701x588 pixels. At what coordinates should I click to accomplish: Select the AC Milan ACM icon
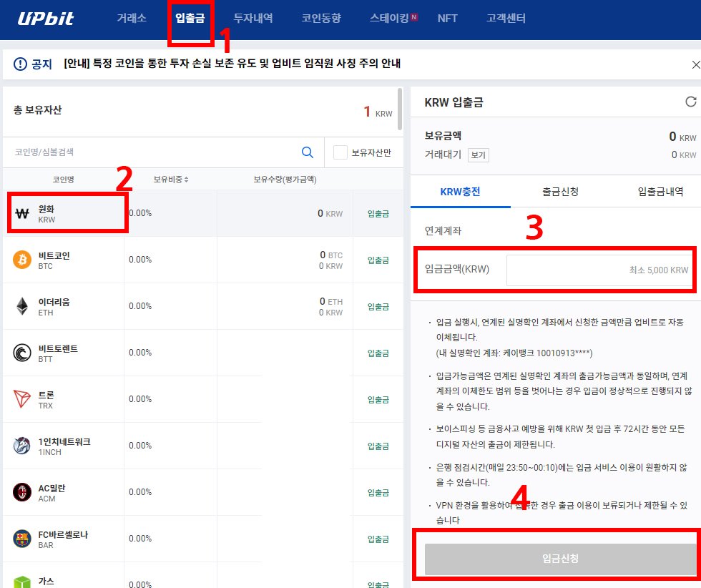pyautogui.click(x=22, y=492)
